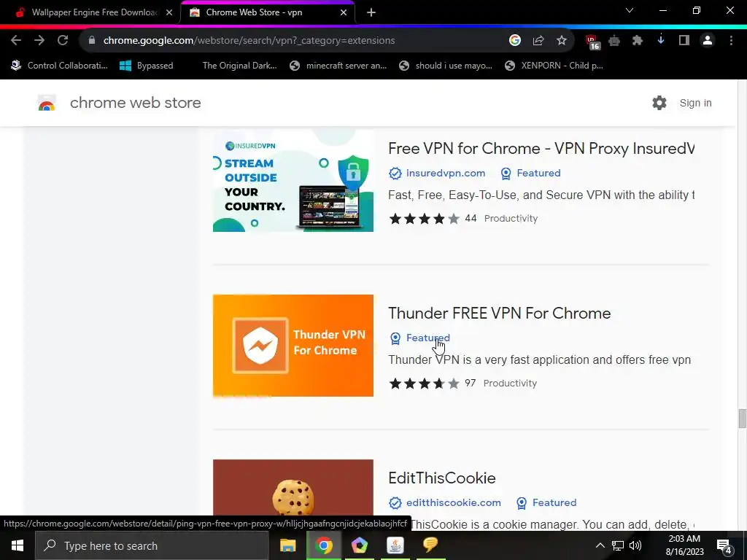Click Productivity category under InsuredVPN
Screen dimensions: 747x560
[511, 219]
